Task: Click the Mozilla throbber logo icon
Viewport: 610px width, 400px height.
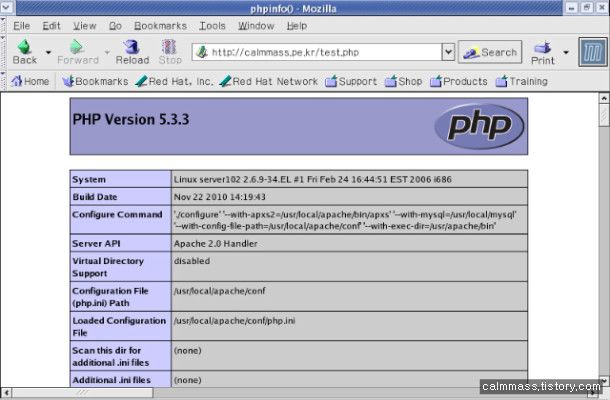Action: click(x=592, y=52)
